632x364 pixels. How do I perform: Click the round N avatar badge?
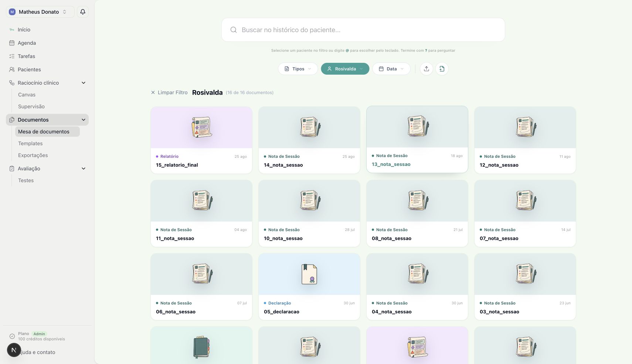14,350
